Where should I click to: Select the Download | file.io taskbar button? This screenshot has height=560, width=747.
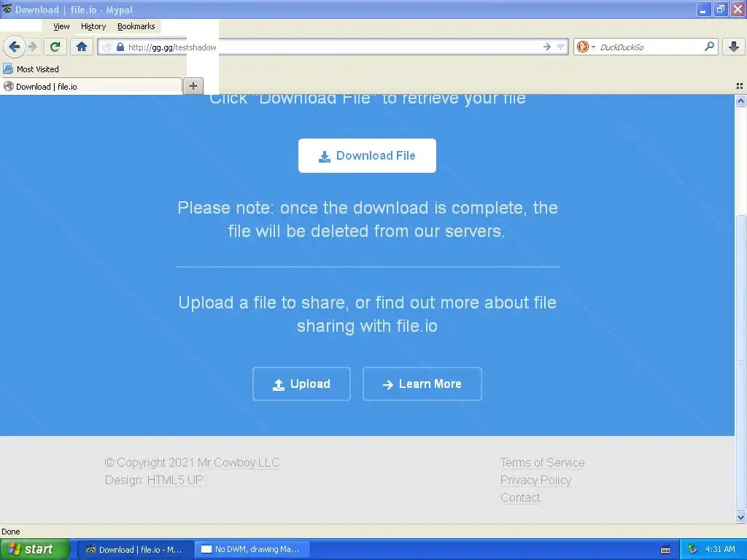coord(135,550)
